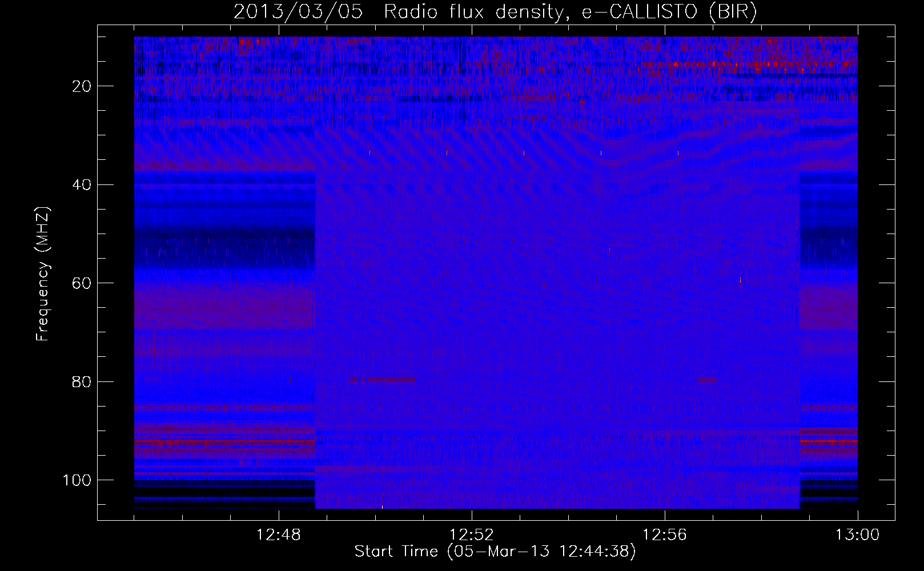Click the '20' frequency tick label
Viewport: 924px width, 571px height.
82,86
